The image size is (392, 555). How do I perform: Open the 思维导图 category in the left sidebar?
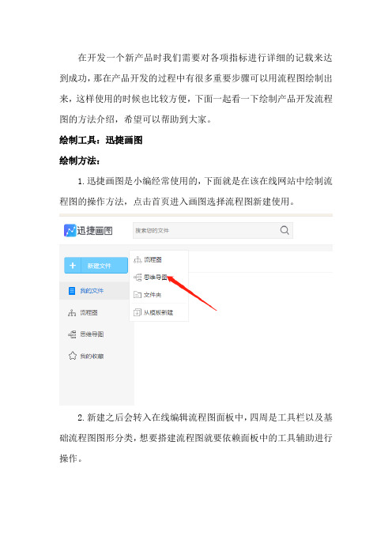click(92, 334)
